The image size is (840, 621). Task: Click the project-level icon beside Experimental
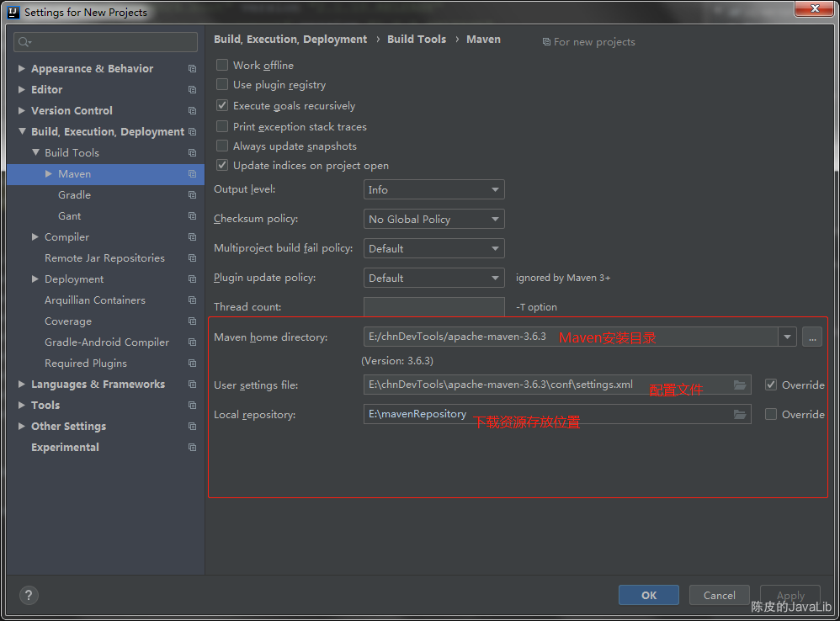coord(192,447)
